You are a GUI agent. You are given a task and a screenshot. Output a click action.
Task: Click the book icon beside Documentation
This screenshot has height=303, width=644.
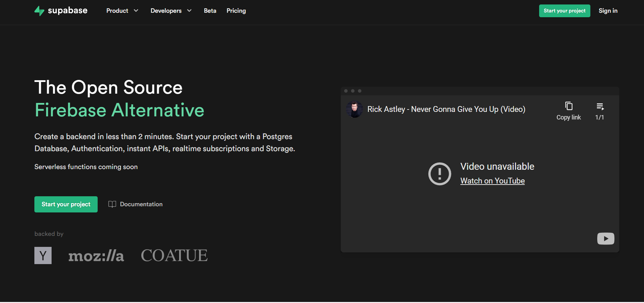click(112, 204)
